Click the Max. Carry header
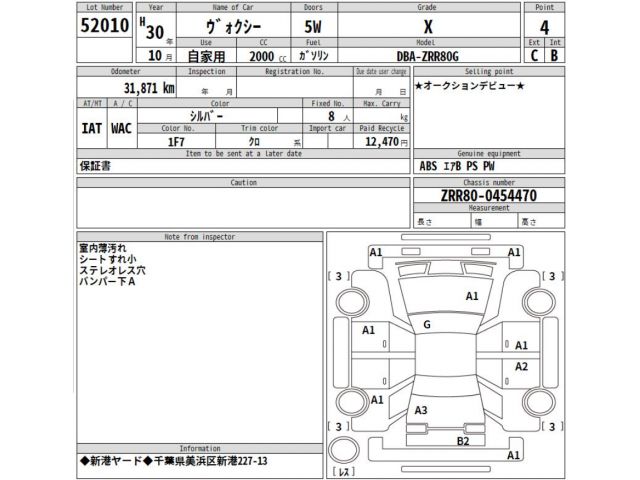The width and height of the screenshot is (640, 480). point(382,104)
